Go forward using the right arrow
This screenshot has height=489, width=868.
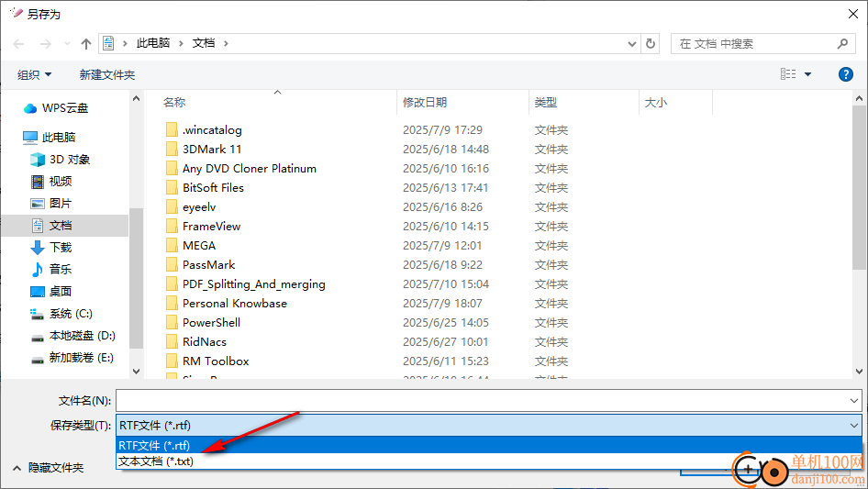point(45,44)
